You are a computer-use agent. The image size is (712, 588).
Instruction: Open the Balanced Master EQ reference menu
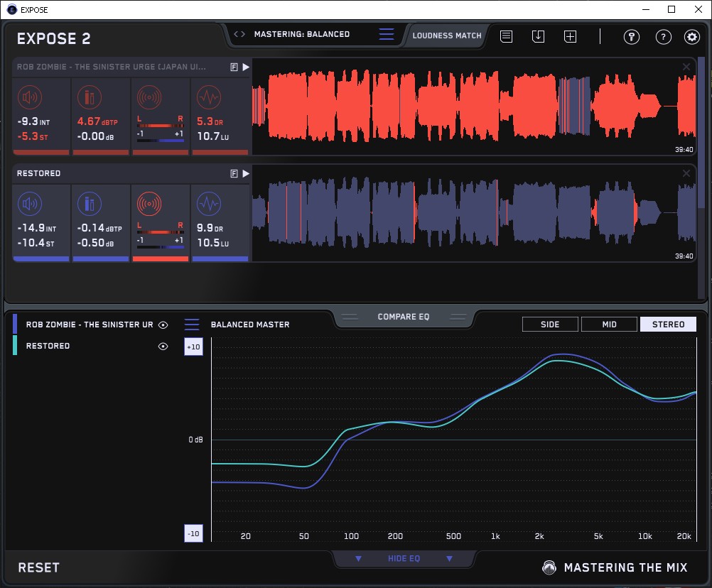[x=192, y=325]
